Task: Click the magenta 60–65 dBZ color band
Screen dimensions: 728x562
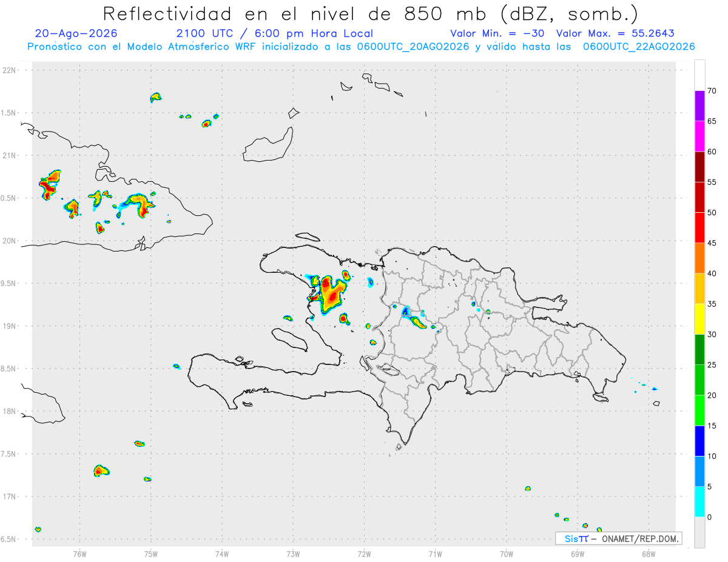Action: pyautogui.click(x=699, y=136)
